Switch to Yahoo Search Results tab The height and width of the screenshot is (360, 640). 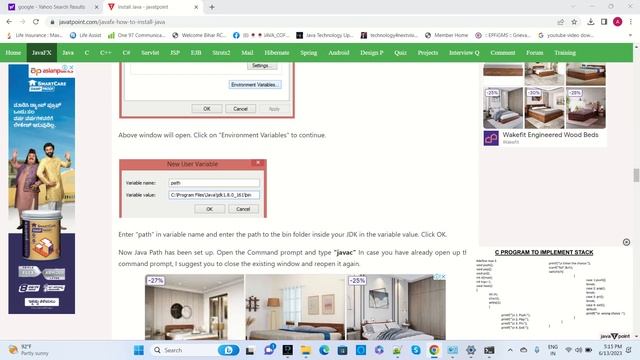point(53,7)
